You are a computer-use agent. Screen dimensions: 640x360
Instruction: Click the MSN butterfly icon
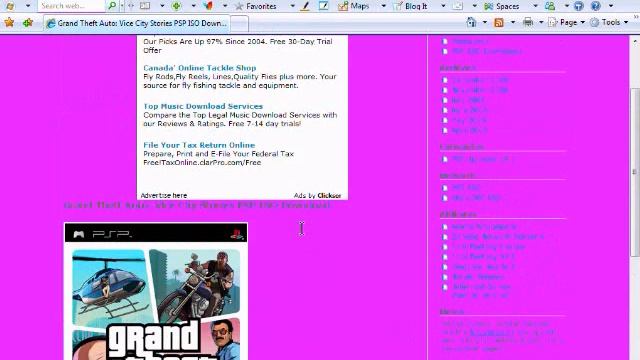pyautogui.click(x=209, y=6)
